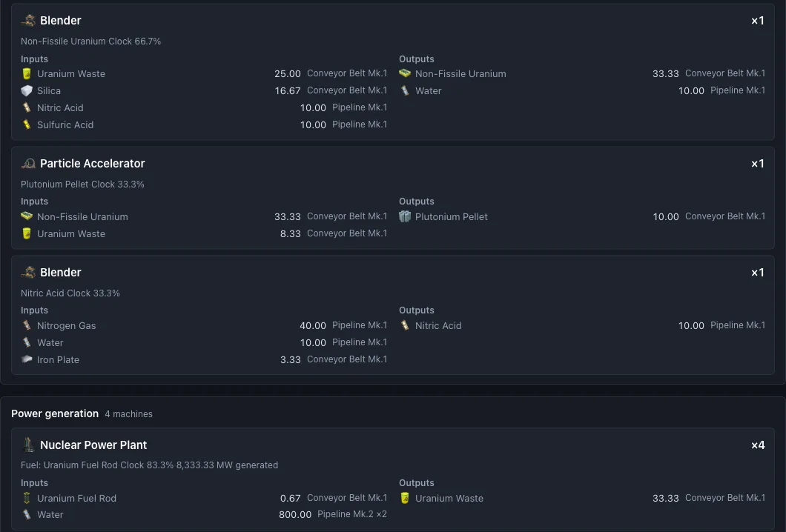This screenshot has width=786, height=532.
Task: Click Nitric Acid icon in Blender outputs
Action: (x=405, y=325)
